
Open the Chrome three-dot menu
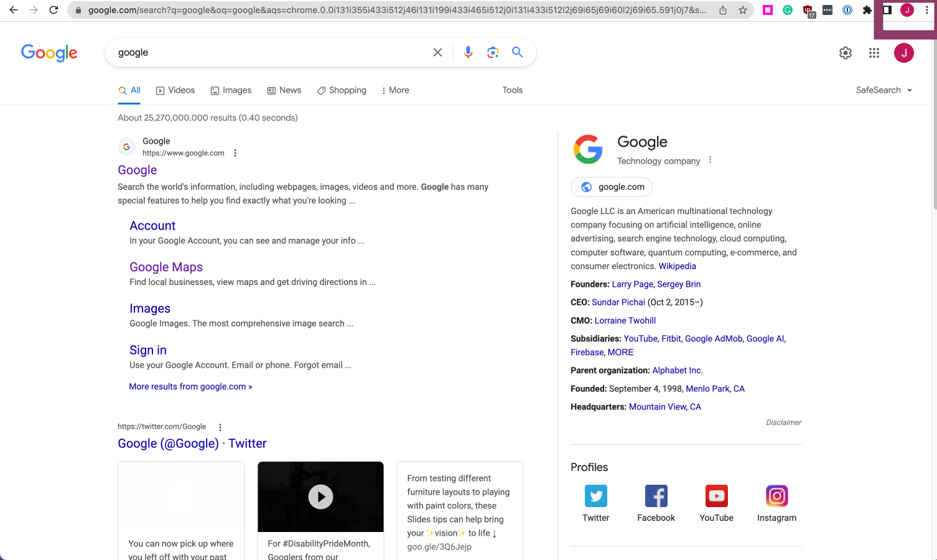pyautogui.click(x=927, y=10)
